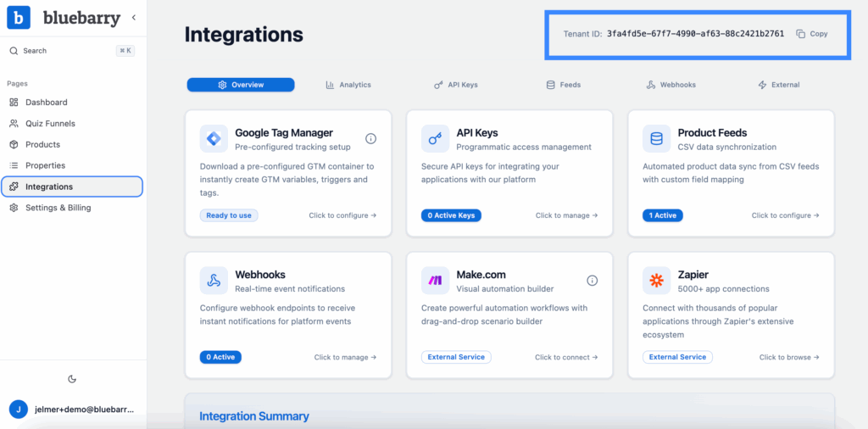Screen dimensions: 868x429
Task: Click the Product Feeds card title
Action: [x=712, y=133]
